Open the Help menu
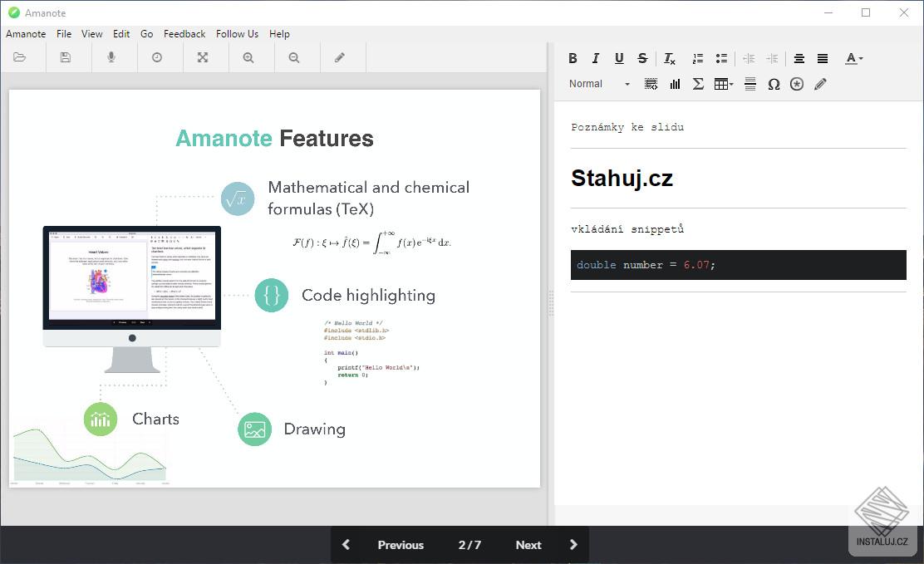This screenshot has height=564, width=924. coord(279,33)
